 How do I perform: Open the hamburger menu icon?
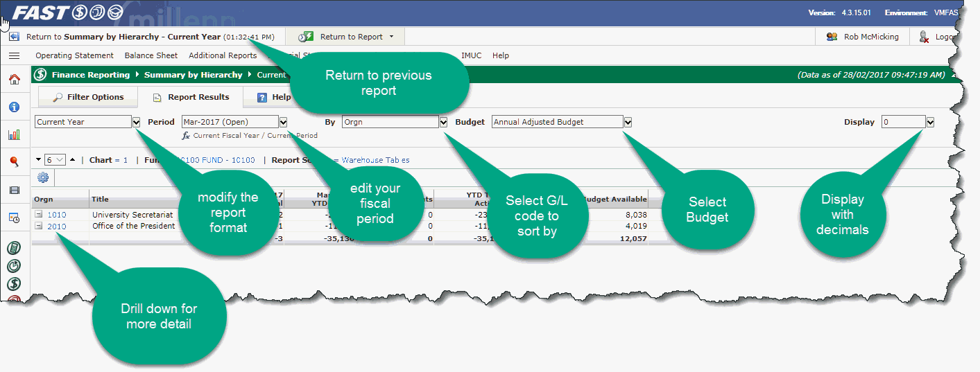point(14,55)
